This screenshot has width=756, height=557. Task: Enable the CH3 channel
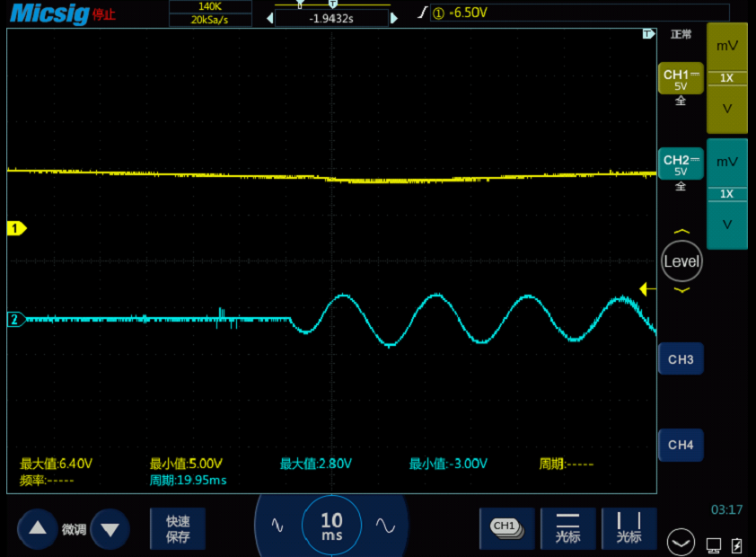click(x=681, y=359)
